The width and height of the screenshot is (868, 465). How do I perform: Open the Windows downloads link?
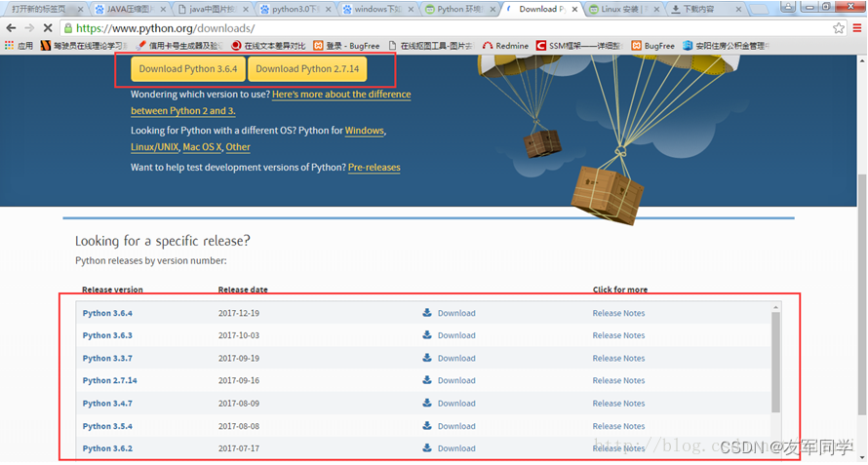tap(364, 131)
